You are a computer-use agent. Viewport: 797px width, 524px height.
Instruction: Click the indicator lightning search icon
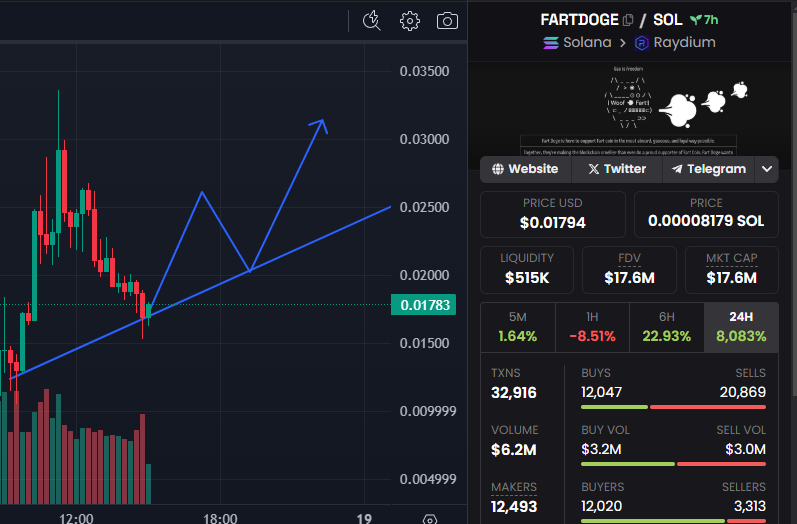click(372, 21)
